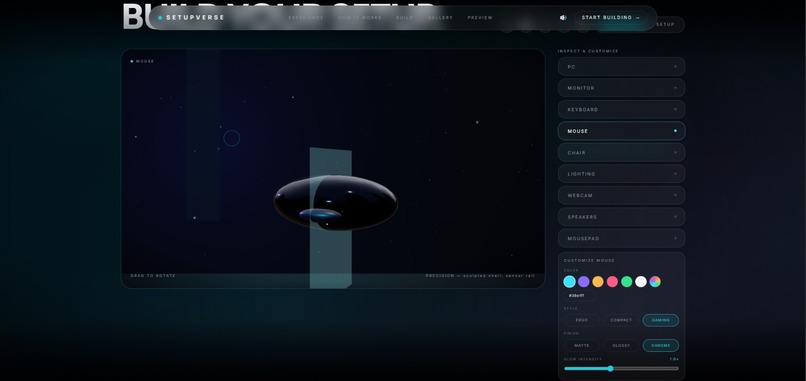
Task: Click the glow intensity value '1.0x'
Action: pyautogui.click(x=674, y=359)
